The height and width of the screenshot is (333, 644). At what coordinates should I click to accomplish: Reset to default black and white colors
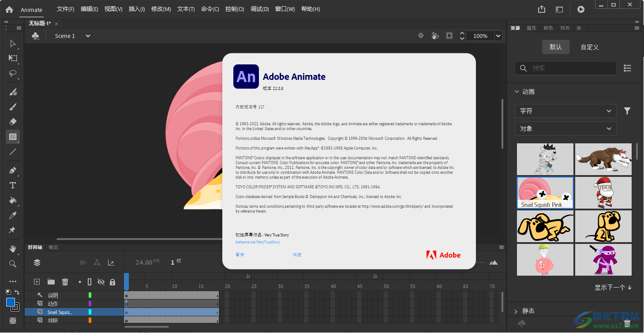[8, 292]
